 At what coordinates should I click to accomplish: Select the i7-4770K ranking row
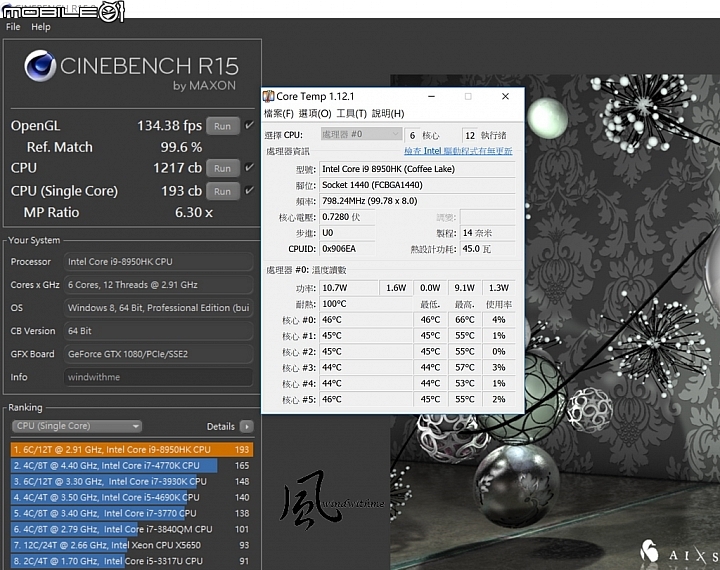click(131, 466)
